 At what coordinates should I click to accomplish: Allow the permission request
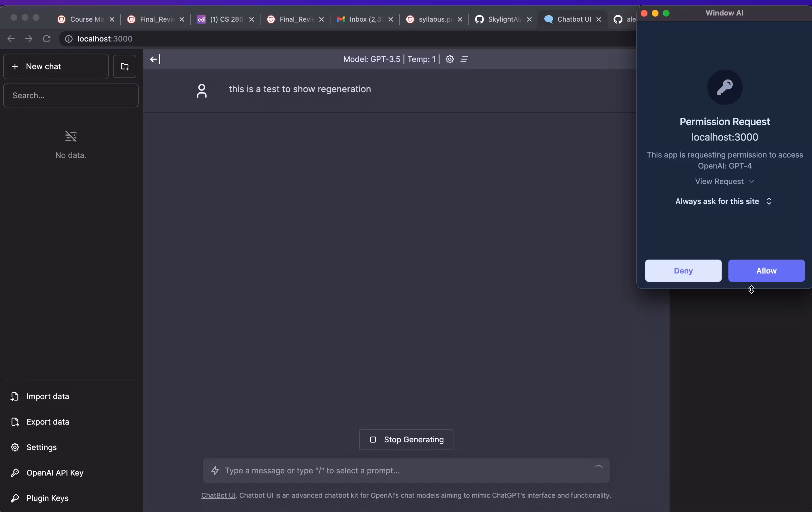click(766, 271)
